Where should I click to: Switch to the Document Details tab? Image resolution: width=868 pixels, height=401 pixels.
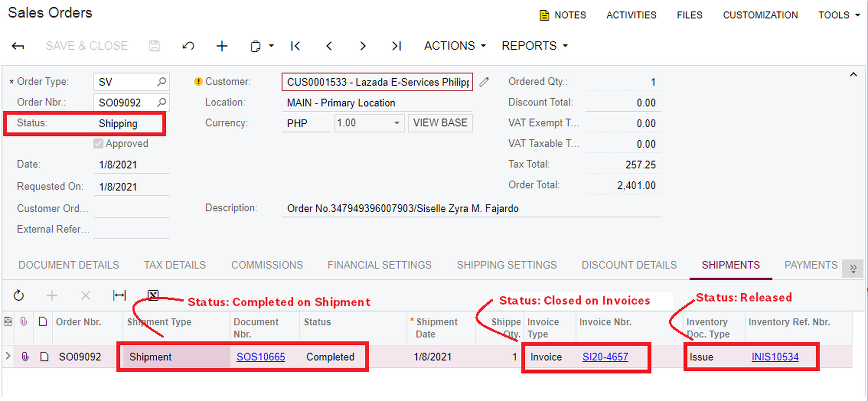coord(69,265)
